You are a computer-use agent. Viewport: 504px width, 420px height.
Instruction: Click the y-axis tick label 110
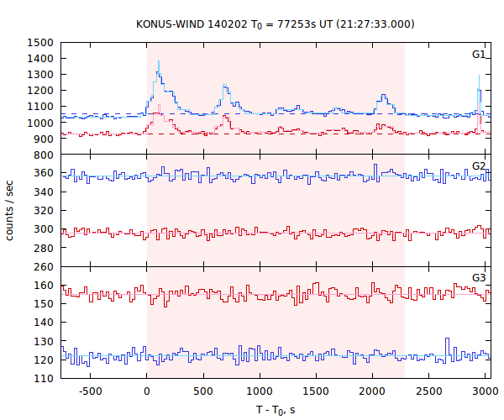point(44,379)
